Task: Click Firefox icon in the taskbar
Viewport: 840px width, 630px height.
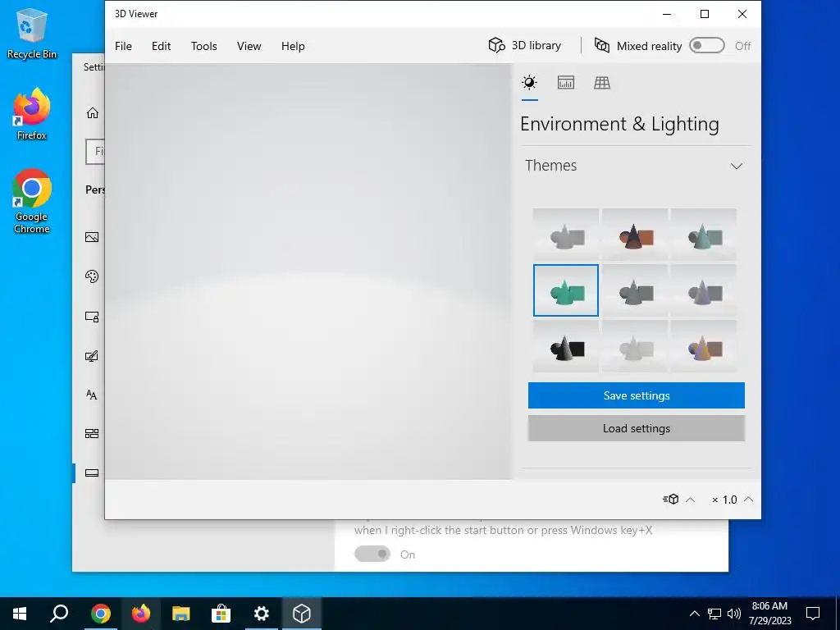Action: pyautogui.click(x=141, y=614)
